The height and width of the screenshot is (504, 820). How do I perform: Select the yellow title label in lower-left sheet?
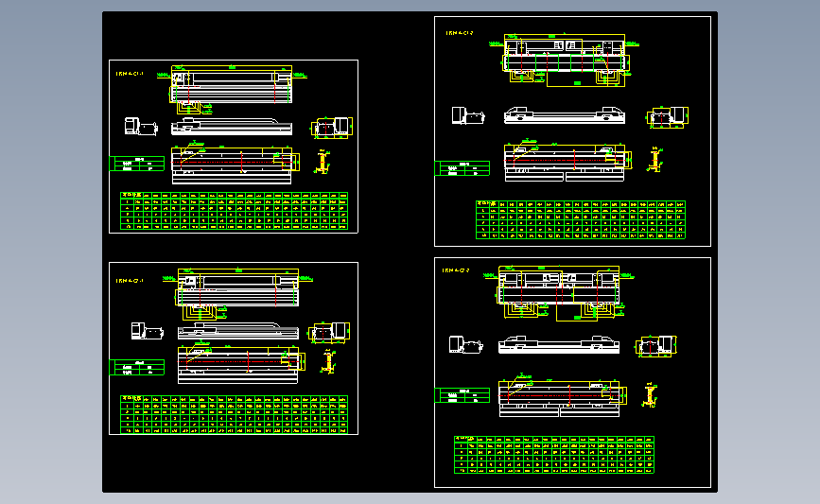point(130,281)
